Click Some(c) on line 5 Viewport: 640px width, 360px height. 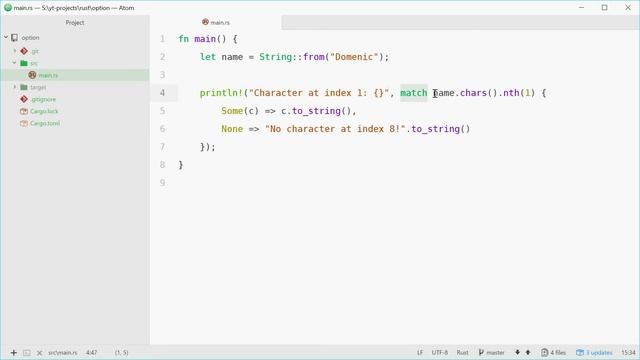[240, 111]
